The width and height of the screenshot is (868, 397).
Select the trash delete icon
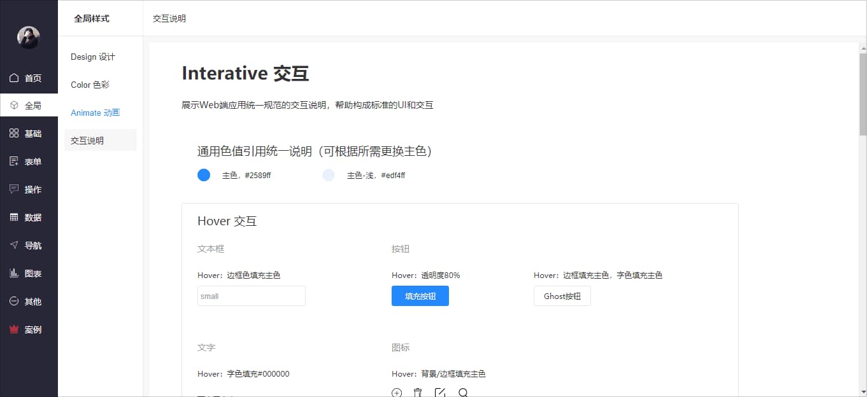(x=418, y=393)
